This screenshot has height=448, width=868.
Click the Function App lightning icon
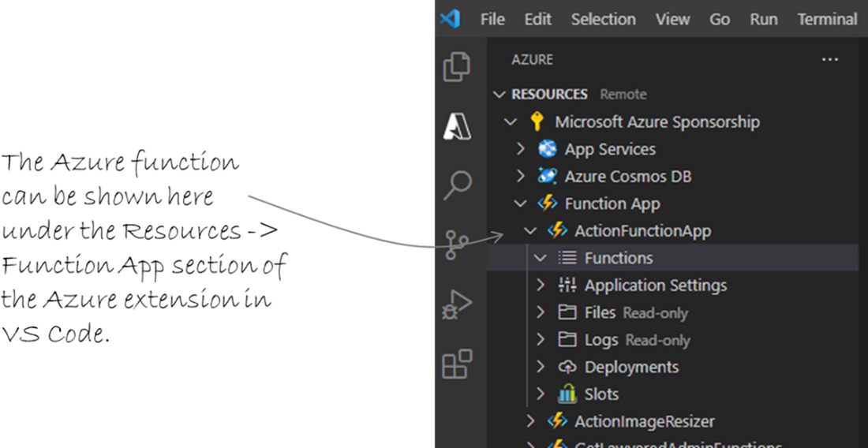(548, 203)
